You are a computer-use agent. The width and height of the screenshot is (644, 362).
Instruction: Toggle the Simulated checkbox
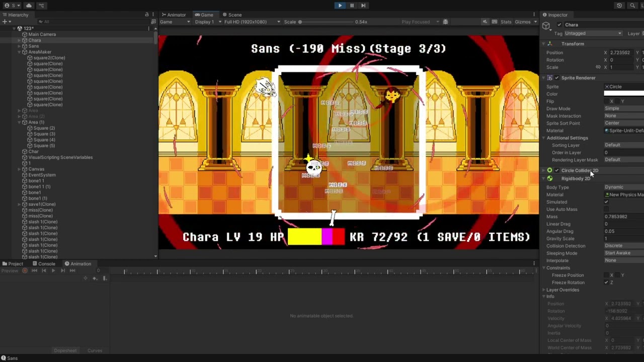click(x=606, y=202)
